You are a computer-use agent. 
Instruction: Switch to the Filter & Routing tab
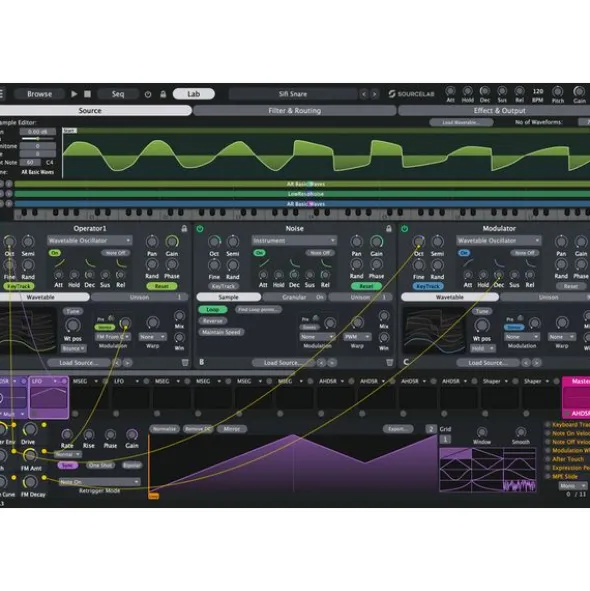click(x=295, y=110)
